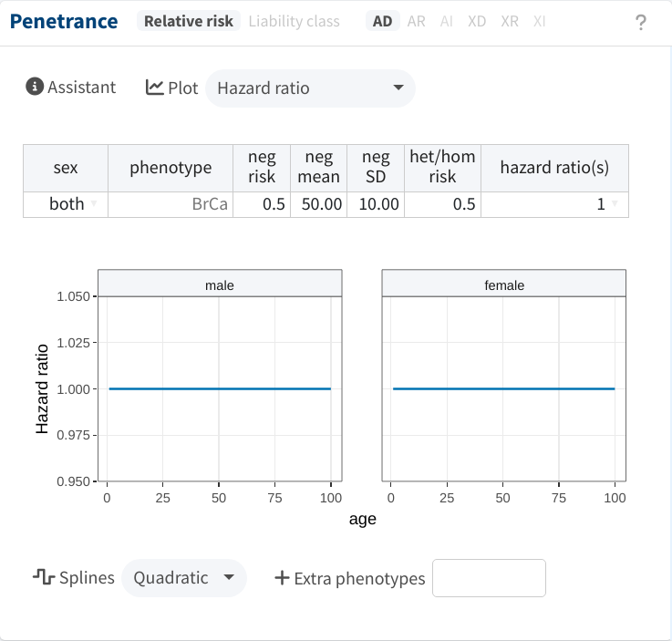Choose the AI inheritance option
Viewport: 672px width, 641px height.
click(x=446, y=21)
